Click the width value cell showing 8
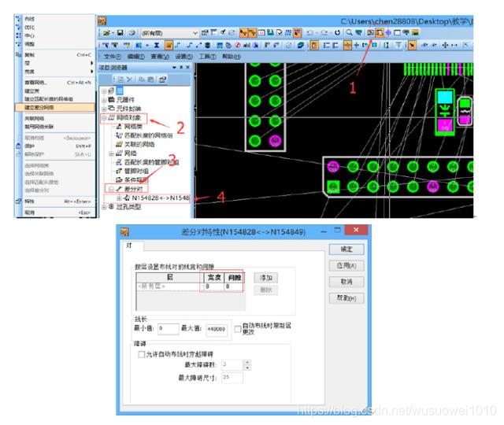Viewport: 504px width, 425px height. click(213, 286)
